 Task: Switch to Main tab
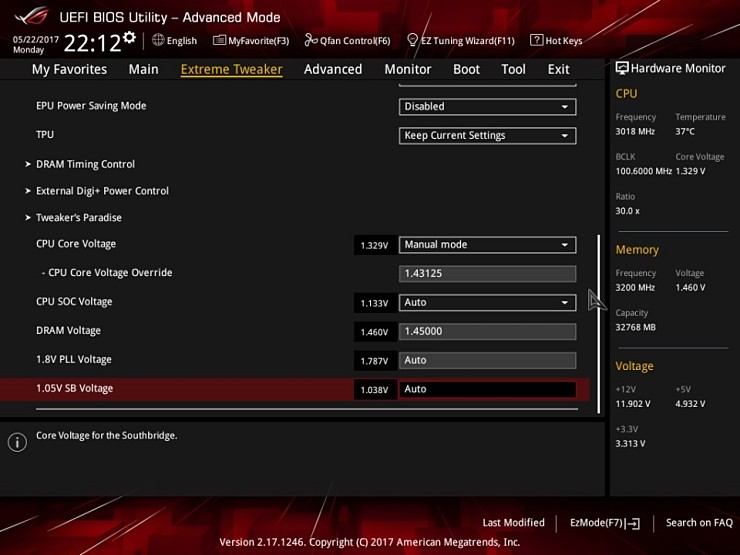[x=143, y=69]
